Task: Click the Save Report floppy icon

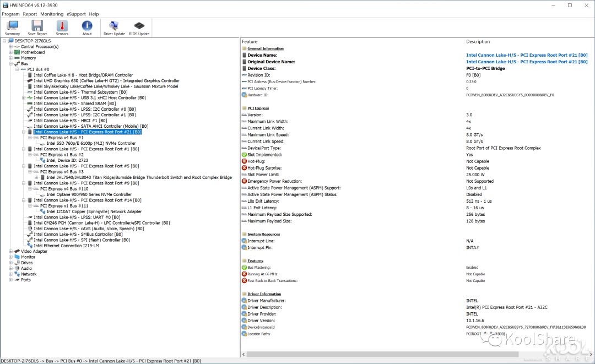Action: (x=37, y=28)
